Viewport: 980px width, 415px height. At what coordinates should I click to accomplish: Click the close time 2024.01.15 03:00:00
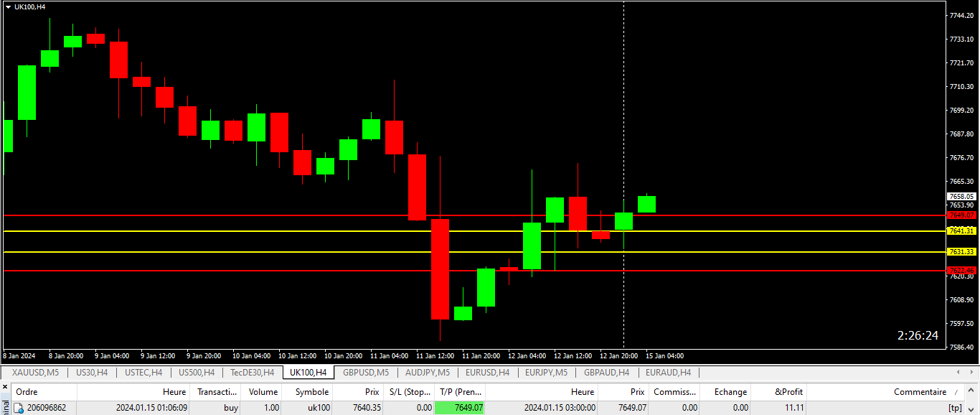(x=560, y=408)
